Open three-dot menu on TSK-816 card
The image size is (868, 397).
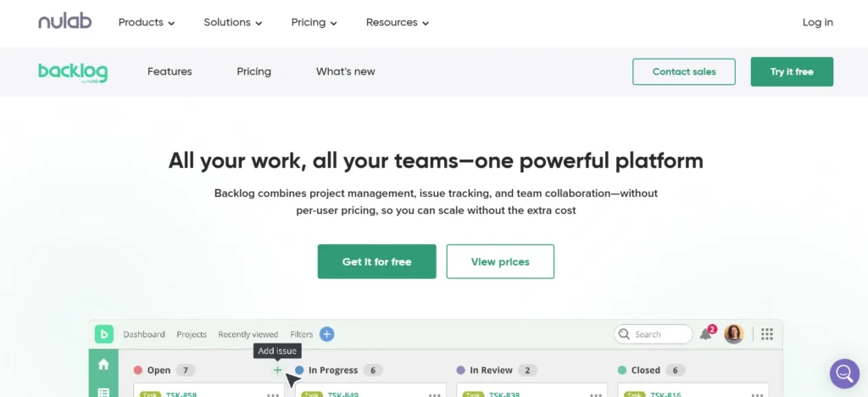click(758, 394)
